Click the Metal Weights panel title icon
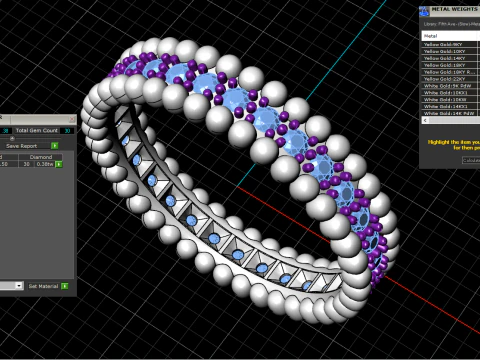This screenshot has height=360, width=480. 424,11
